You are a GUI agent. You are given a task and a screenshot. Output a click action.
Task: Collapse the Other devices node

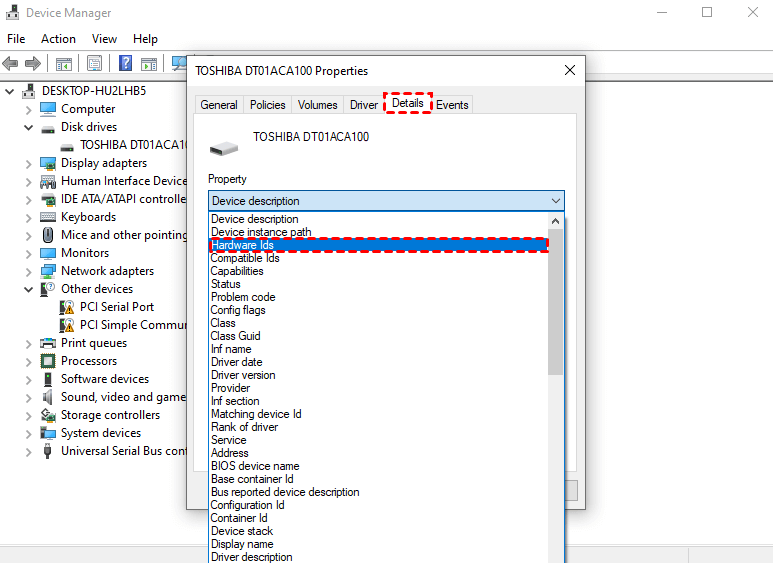coord(29,289)
